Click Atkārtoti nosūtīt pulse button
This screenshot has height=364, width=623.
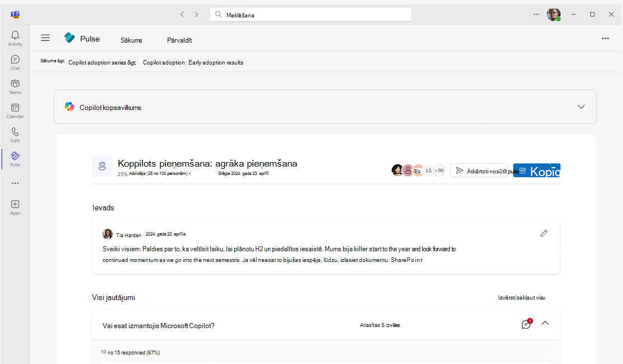479,171
